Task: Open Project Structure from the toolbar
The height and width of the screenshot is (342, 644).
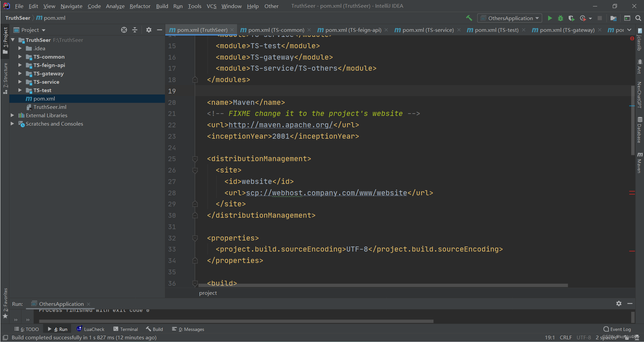Action: [613, 18]
